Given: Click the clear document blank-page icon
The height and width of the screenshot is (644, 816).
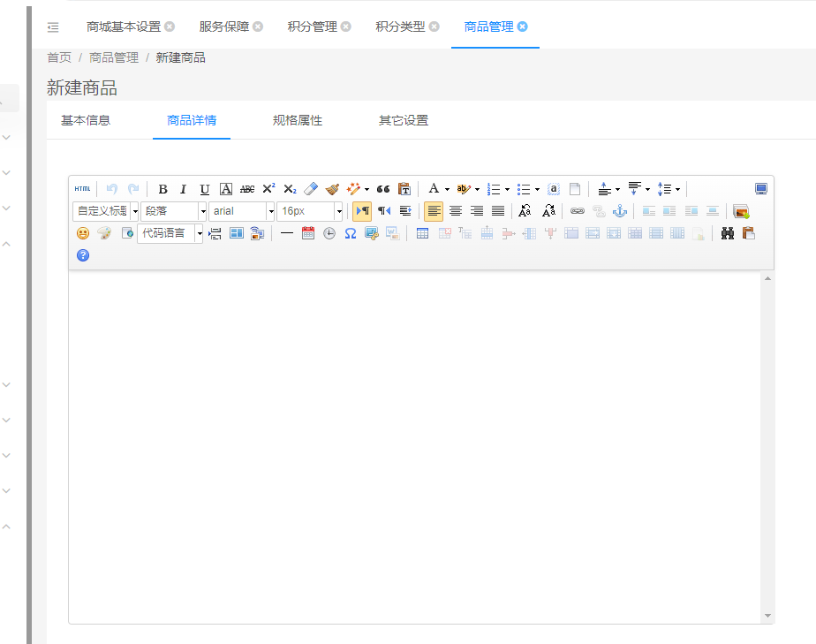Looking at the screenshot, I should 575,189.
